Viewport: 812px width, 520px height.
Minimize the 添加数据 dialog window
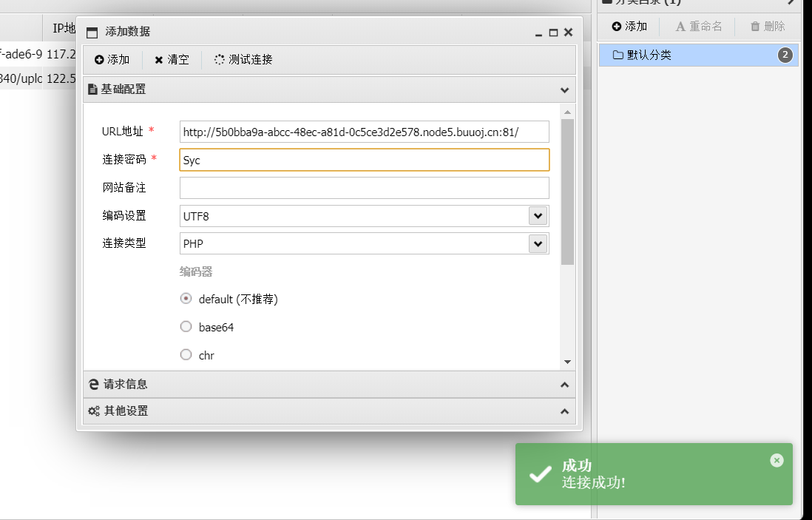click(539, 33)
